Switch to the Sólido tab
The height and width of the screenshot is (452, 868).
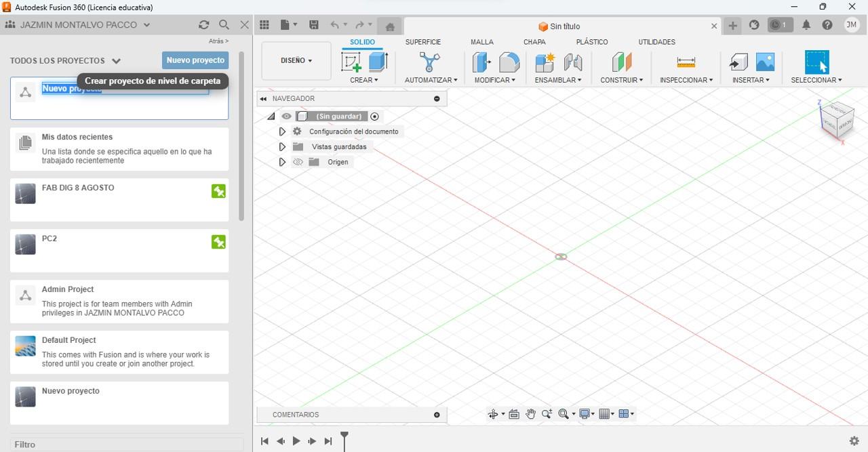362,42
